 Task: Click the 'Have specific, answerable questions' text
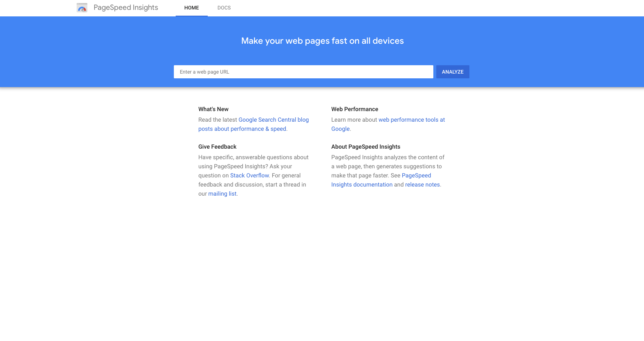click(x=253, y=157)
